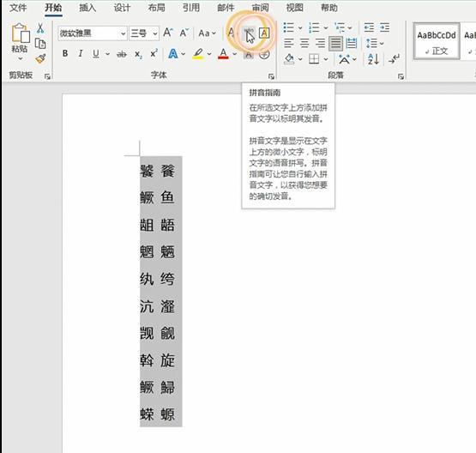Click the Cut scissors icon
The width and height of the screenshot is (476, 453).
click(x=40, y=28)
